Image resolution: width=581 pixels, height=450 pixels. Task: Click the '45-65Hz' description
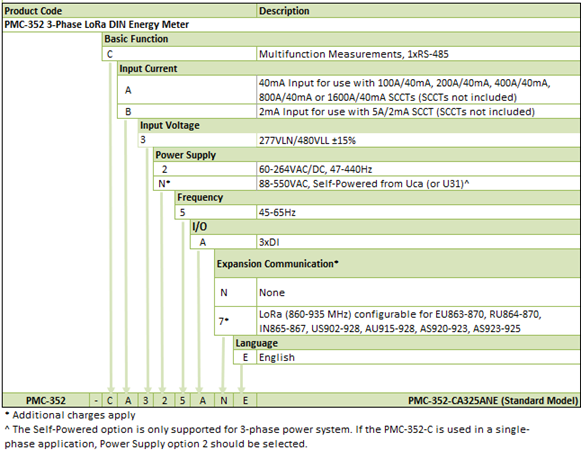tap(277, 212)
